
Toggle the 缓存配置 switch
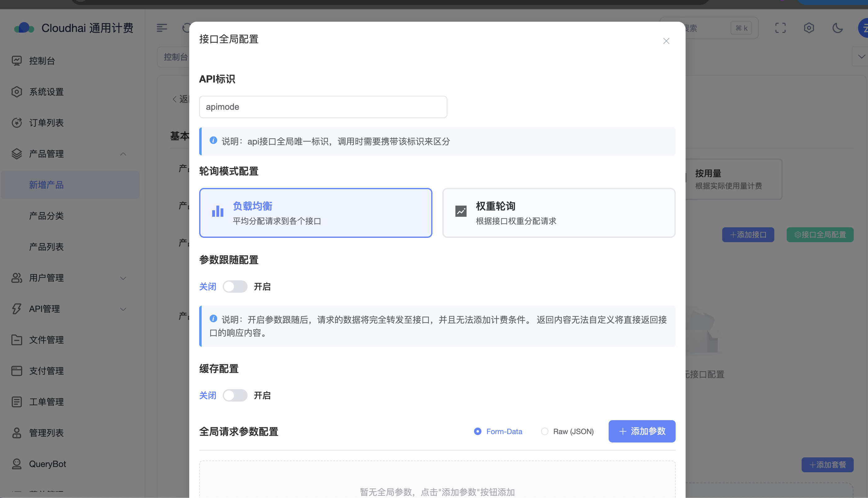coord(235,395)
